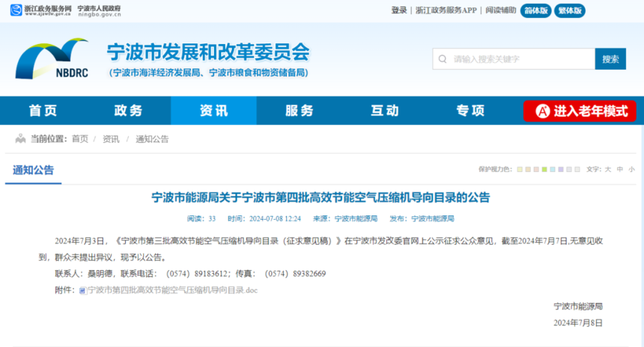Viewport: 644px width, 347px height.
Task: Click the magnifier icon in search box
Action: point(443,59)
